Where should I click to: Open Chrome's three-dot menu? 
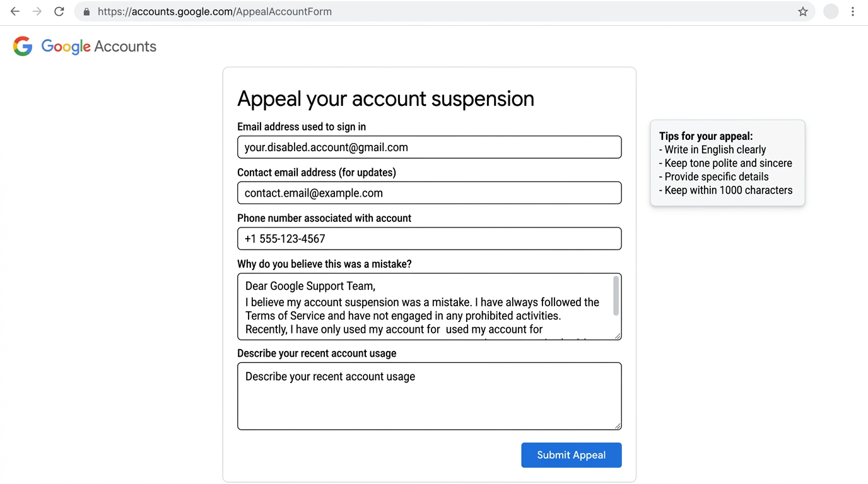[x=853, y=11]
